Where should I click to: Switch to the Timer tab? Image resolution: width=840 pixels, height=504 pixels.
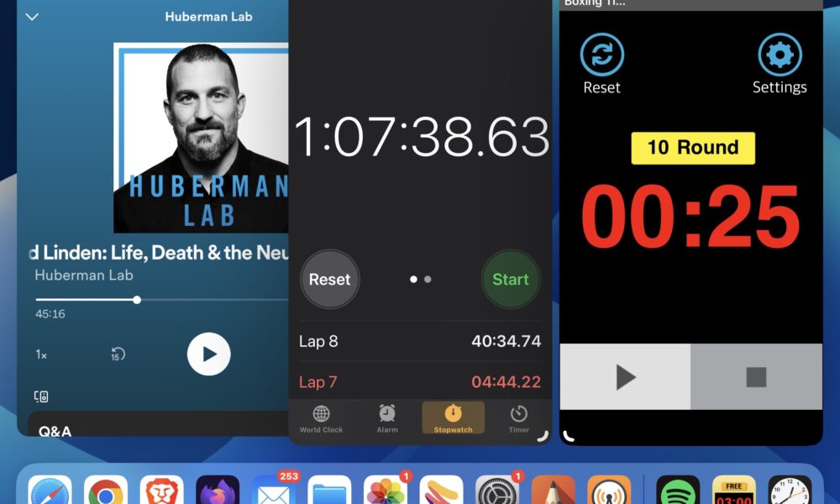[518, 419]
